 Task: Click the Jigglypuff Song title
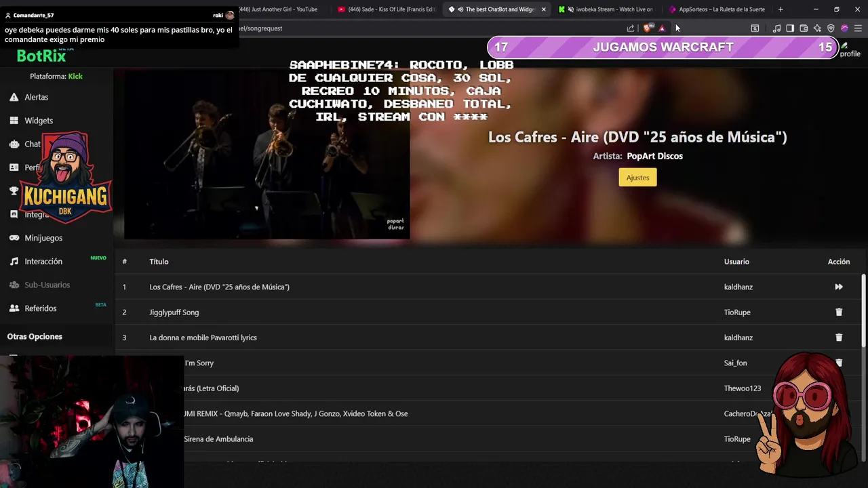(x=174, y=312)
